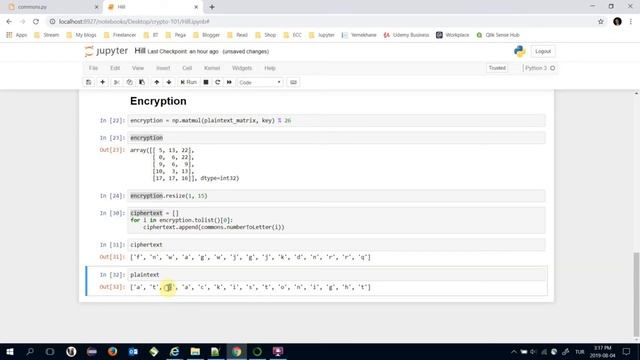
Task: Open the Udemy Business bookmark
Action: click(406, 35)
